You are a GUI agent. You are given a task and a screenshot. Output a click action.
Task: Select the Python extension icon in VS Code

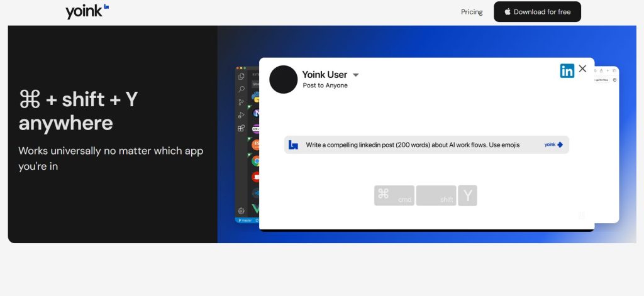click(x=256, y=97)
